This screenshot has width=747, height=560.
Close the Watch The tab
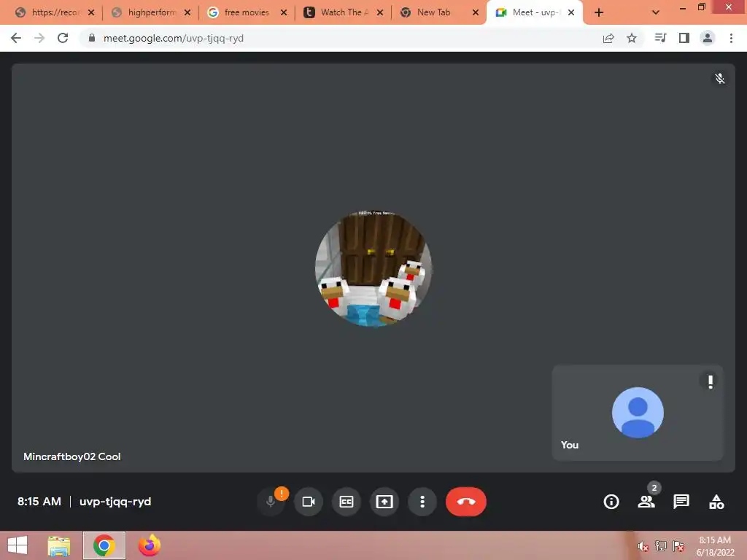coord(379,12)
